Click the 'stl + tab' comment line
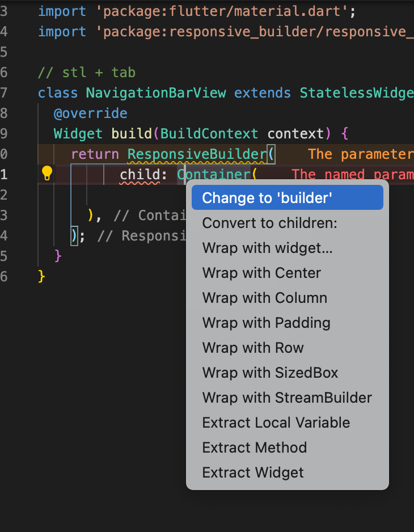The width and height of the screenshot is (414, 532). coord(87,72)
